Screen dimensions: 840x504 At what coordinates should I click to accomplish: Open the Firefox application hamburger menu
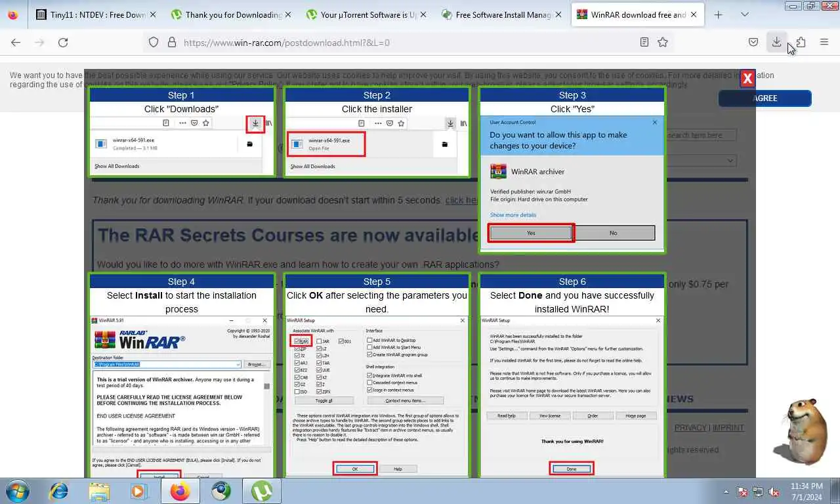[824, 42]
